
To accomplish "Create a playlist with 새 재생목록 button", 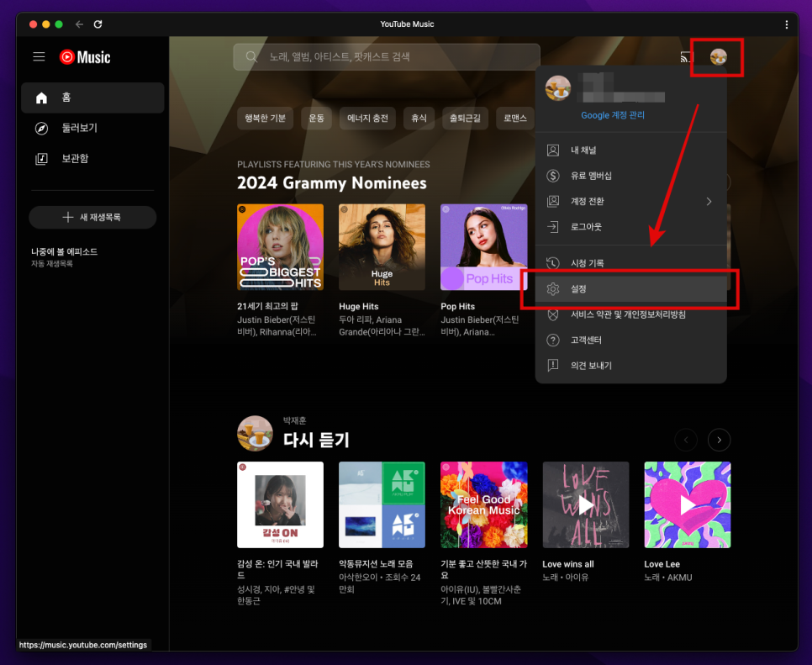I will click(92, 217).
